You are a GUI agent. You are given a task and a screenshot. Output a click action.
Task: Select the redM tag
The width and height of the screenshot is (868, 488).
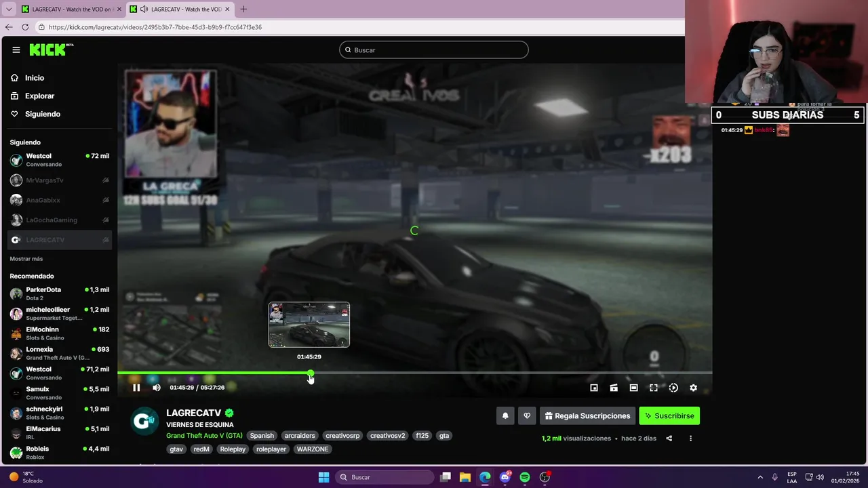[201, 449]
